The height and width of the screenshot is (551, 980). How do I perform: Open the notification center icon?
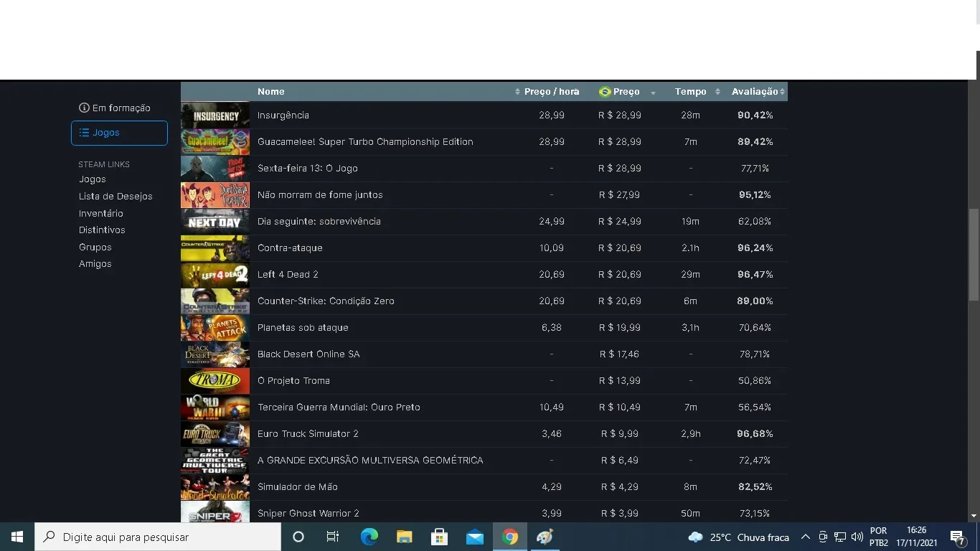(957, 537)
